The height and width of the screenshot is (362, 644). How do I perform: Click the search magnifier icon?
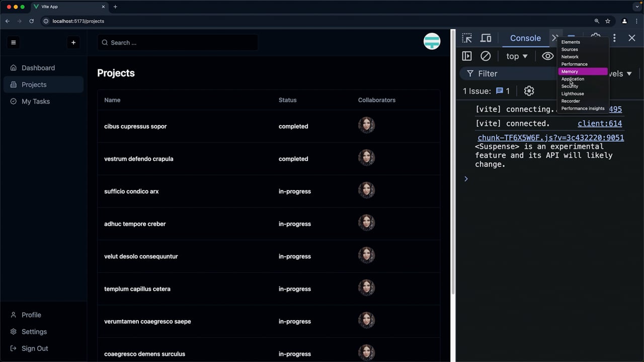tap(105, 43)
